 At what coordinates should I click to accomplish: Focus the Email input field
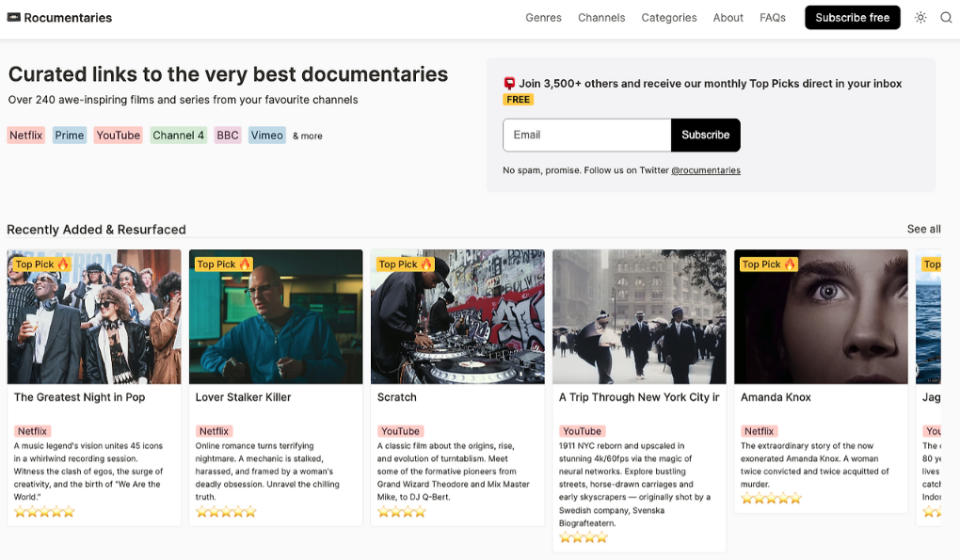coord(586,135)
